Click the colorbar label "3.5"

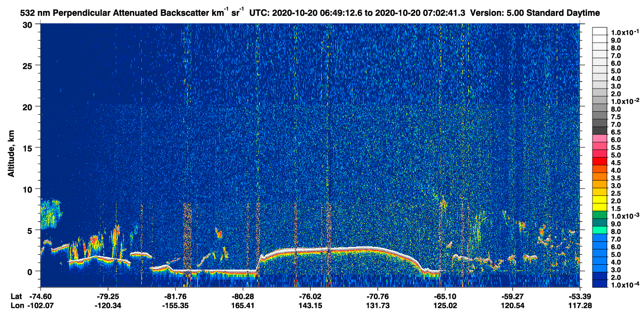[616, 178]
